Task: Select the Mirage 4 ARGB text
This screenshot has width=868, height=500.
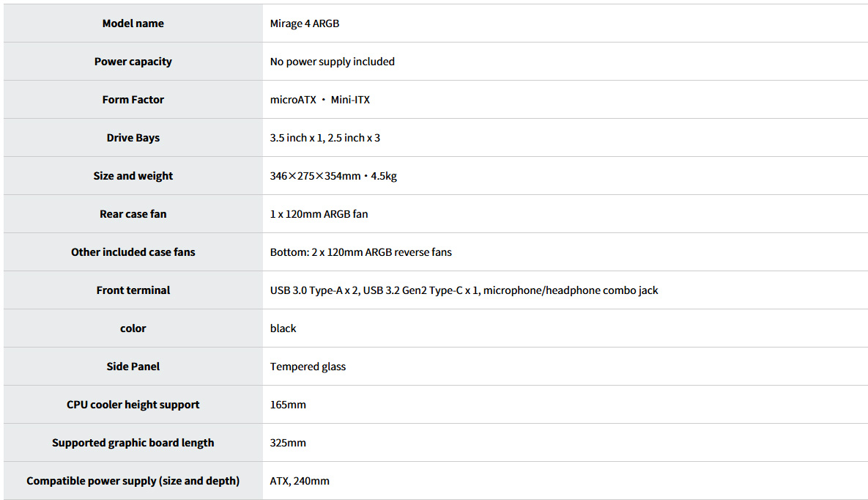Action: (x=305, y=23)
